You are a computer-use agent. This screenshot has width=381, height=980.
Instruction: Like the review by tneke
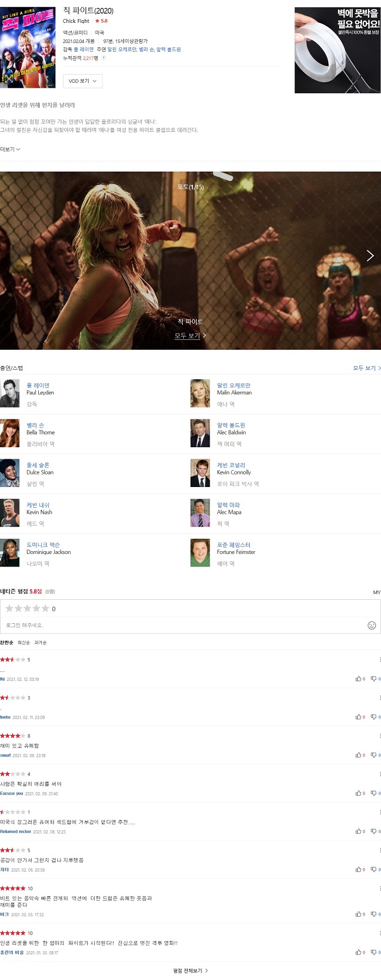tap(360, 717)
